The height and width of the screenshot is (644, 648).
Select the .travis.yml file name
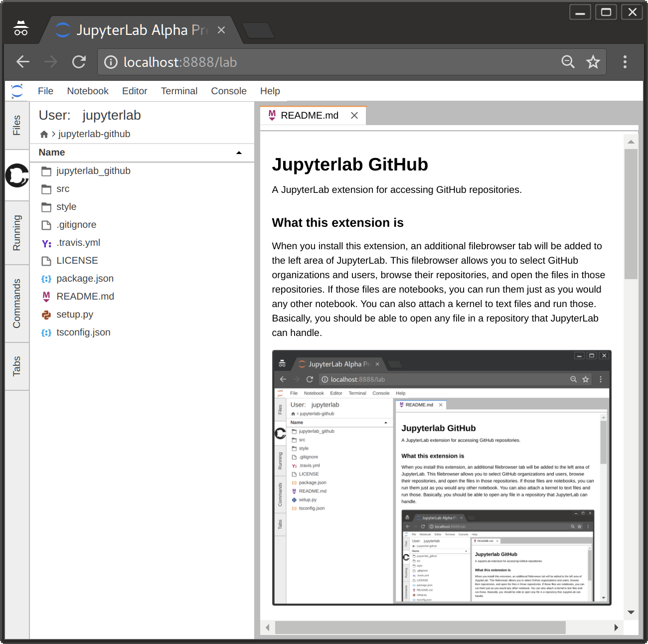(78, 243)
